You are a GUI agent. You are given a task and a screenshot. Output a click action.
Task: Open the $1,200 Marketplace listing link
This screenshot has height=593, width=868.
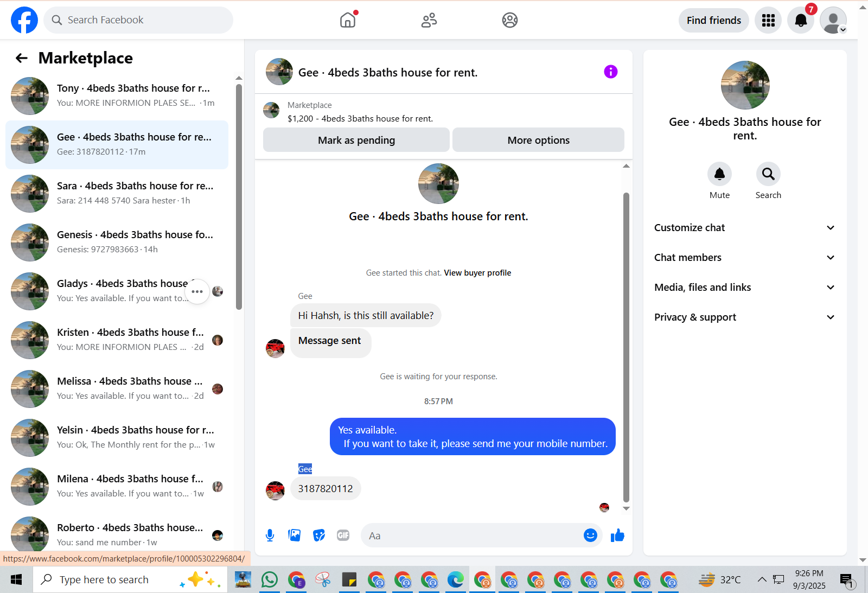[x=360, y=119]
